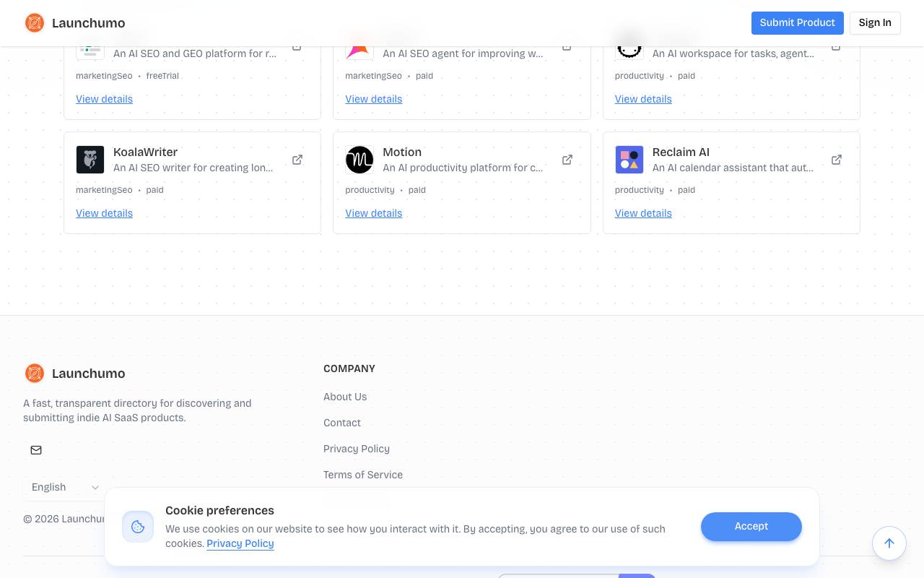This screenshot has width=924, height=578.
Task: Open Reclaim AI's external link icon
Action: tap(837, 160)
